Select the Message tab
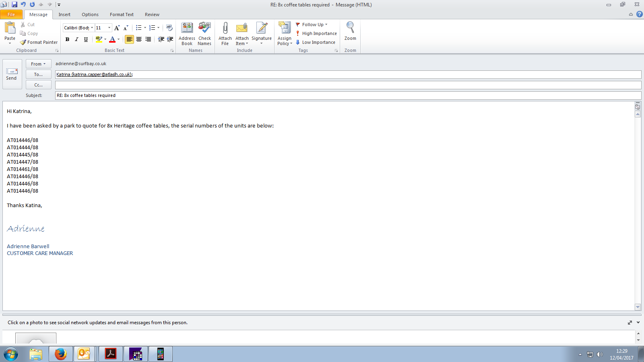 coord(38,14)
